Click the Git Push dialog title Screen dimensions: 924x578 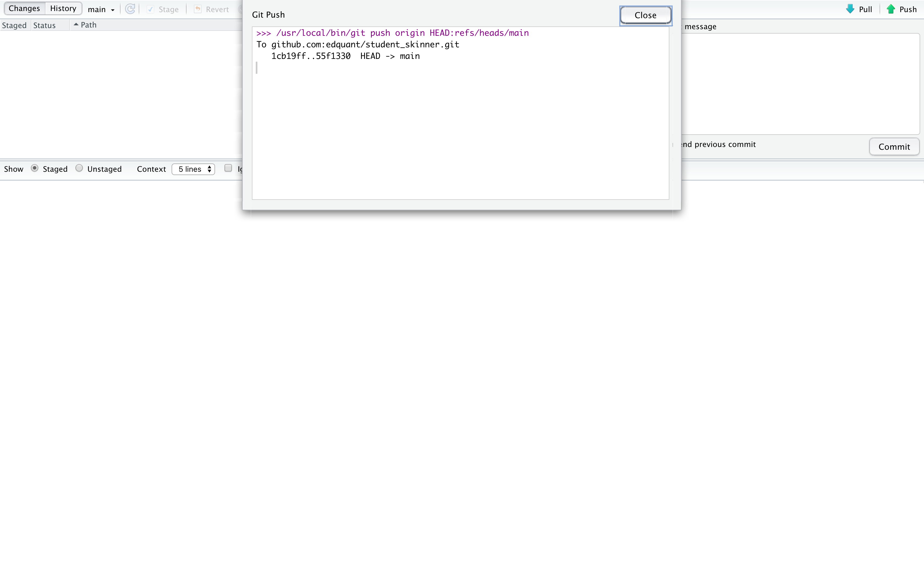click(x=268, y=15)
